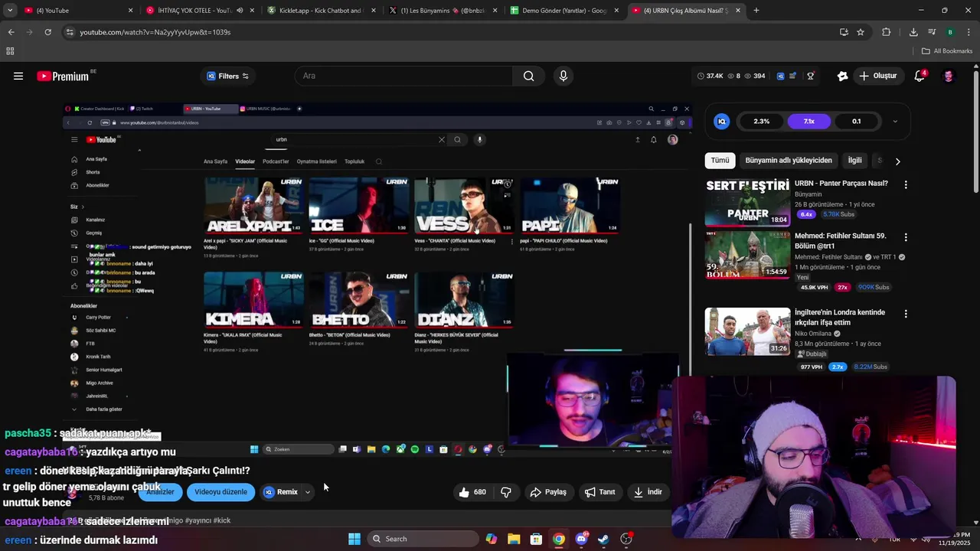Click the Videoyu düzenle button
Screen dimensions: 980x551
220,492
